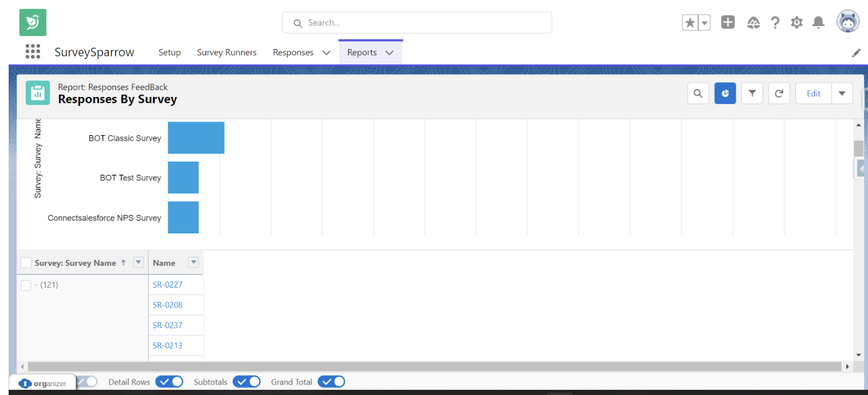Expand the Favorites list dropdown arrow
This screenshot has height=395, width=868.
(x=704, y=23)
